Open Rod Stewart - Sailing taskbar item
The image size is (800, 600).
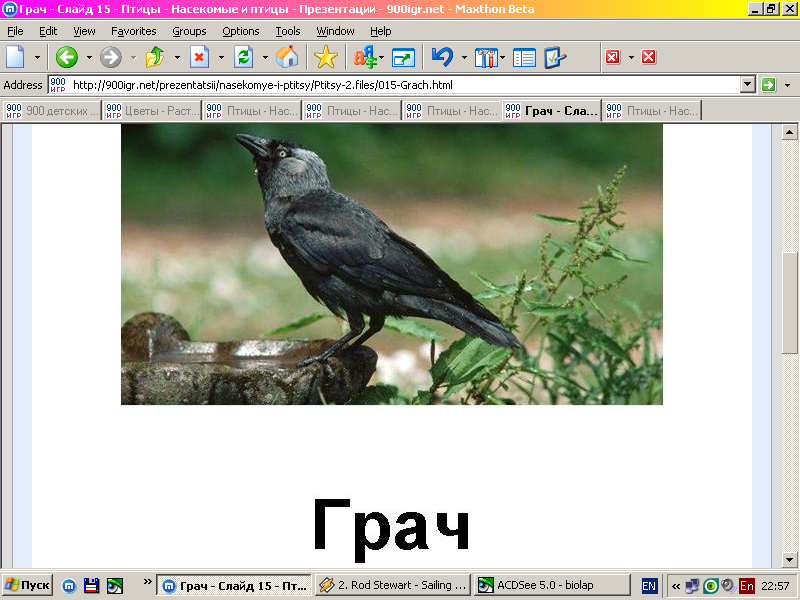point(392,585)
